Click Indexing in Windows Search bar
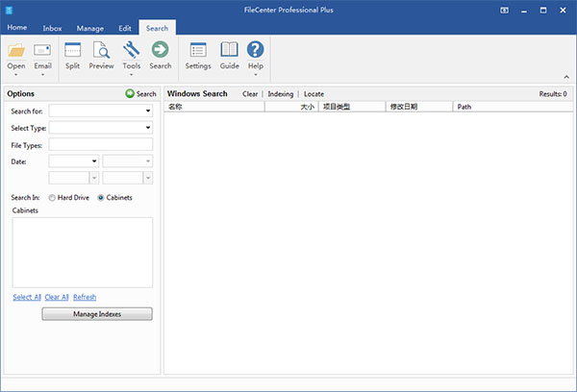577x392 pixels. pyautogui.click(x=281, y=94)
